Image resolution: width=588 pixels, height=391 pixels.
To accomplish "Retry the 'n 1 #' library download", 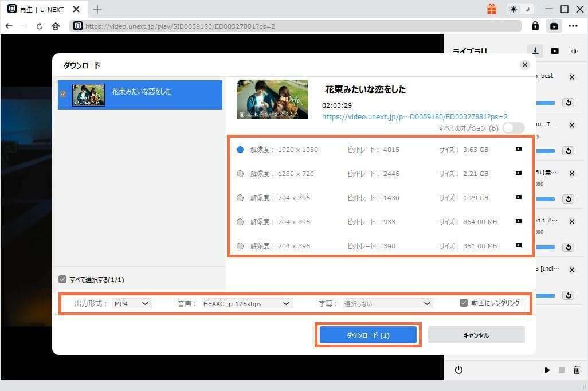I will [x=568, y=247].
